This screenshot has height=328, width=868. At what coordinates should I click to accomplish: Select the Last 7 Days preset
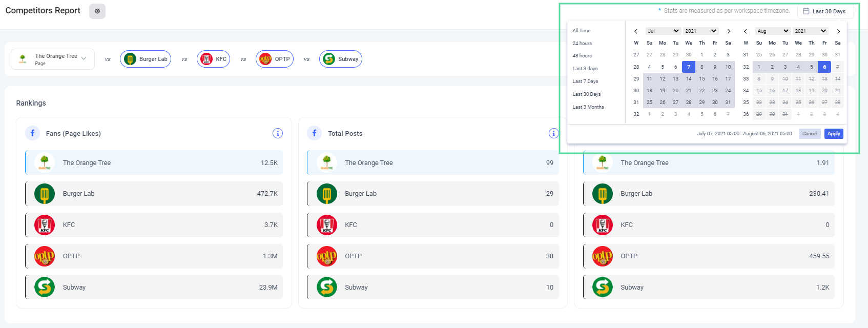585,81
